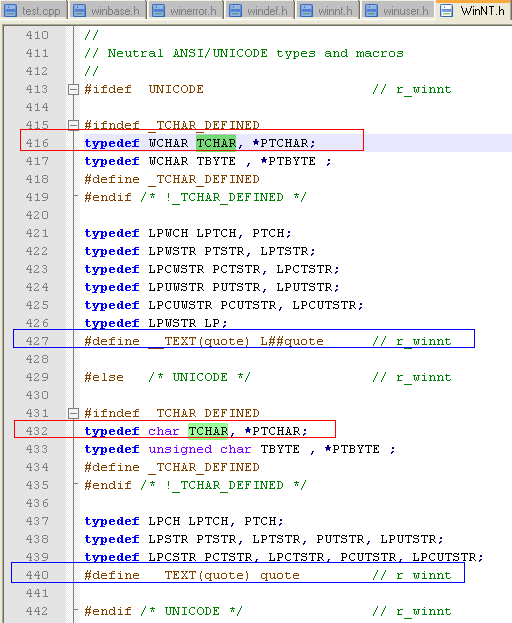Click the file icon on winbase.h tab
This screenshot has height=623, width=512.
tap(79, 10)
